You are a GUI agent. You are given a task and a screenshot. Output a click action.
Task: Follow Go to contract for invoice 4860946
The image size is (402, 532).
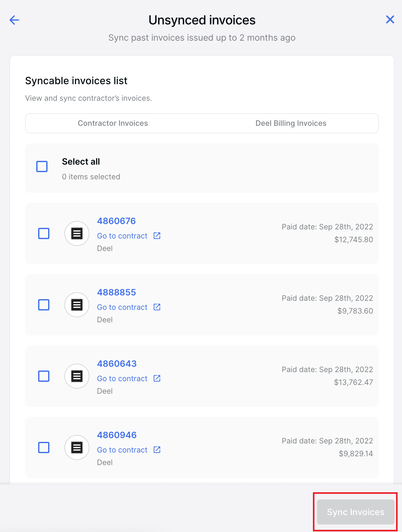click(x=122, y=450)
